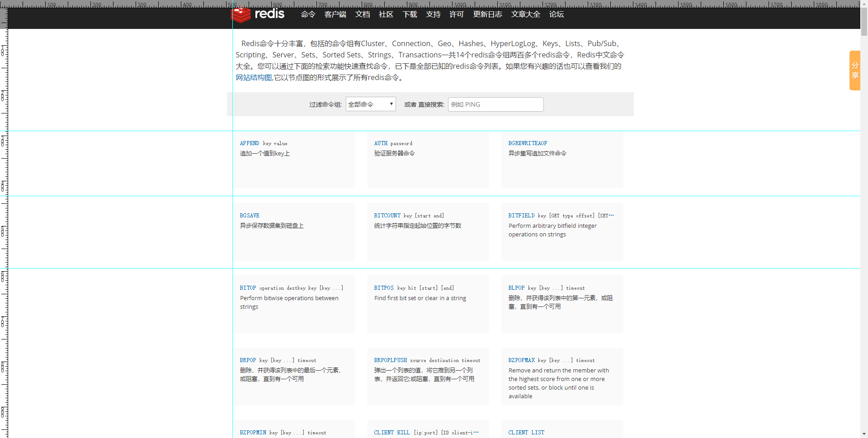Viewport: 868px width, 438px height.
Task: Open the BZPOPMIN command
Action: click(x=283, y=433)
